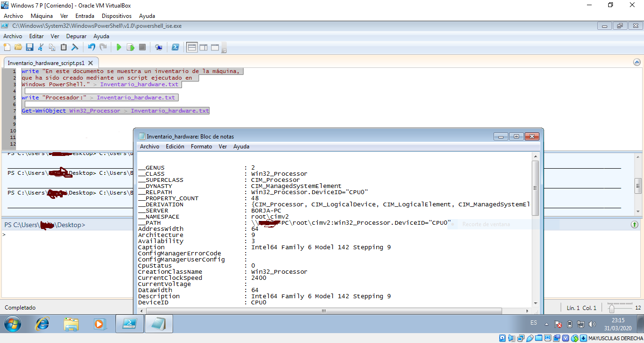Collapse the script pane with the round arrow
Screen dimensions: 644x343
point(637,62)
